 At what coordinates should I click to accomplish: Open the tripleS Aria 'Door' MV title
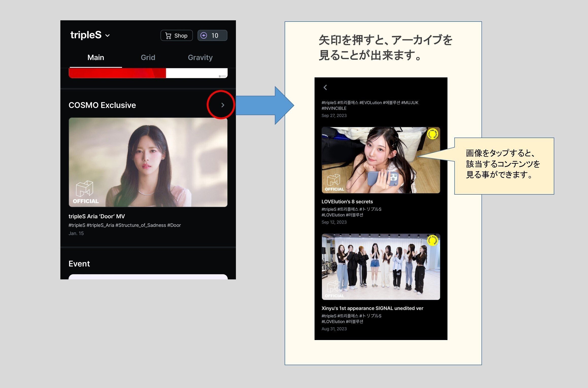click(97, 216)
